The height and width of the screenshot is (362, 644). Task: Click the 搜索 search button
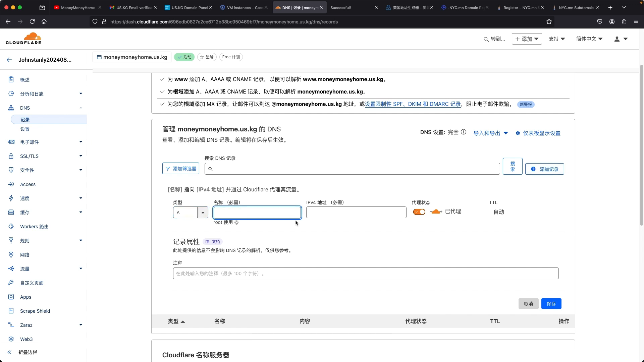pos(513,166)
